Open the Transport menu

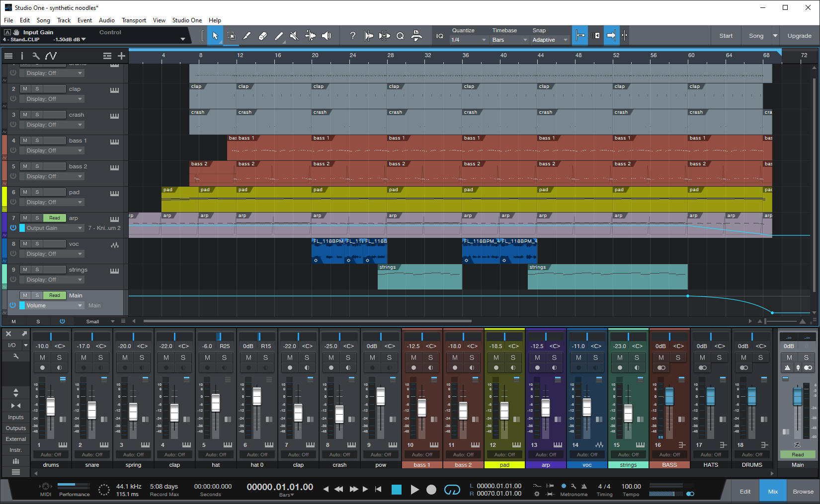(x=134, y=20)
